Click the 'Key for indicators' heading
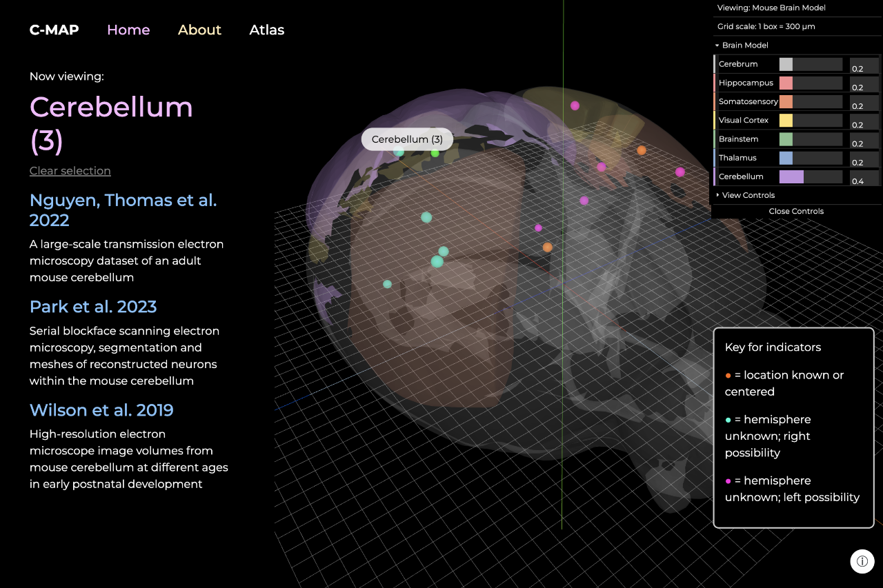 [773, 347]
